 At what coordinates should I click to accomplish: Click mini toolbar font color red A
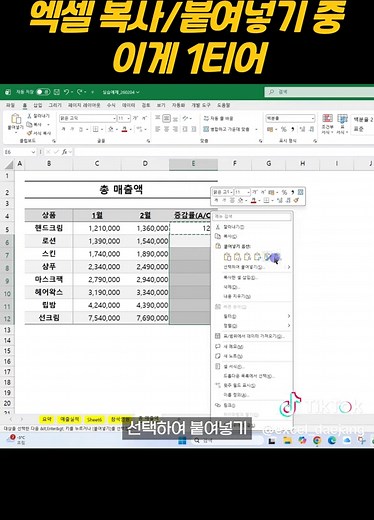pyautogui.click(x=253, y=200)
